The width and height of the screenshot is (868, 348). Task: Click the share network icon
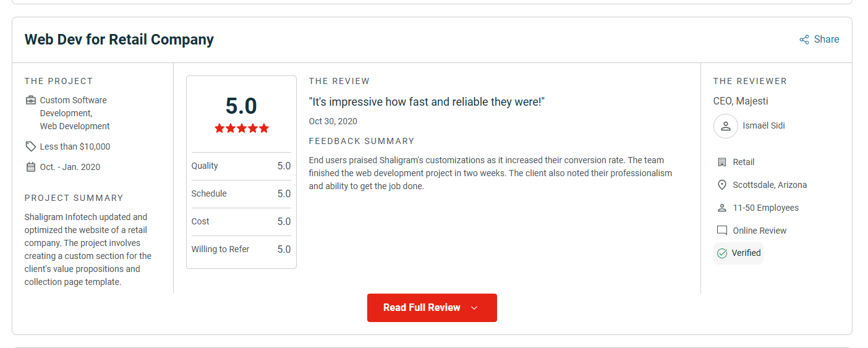tap(804, 40)
